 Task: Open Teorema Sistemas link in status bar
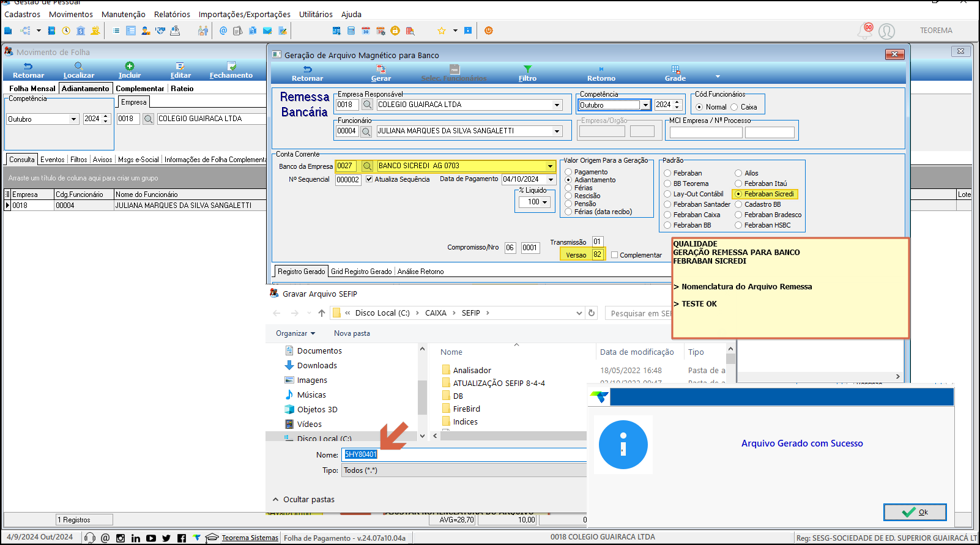click(250, 538)
